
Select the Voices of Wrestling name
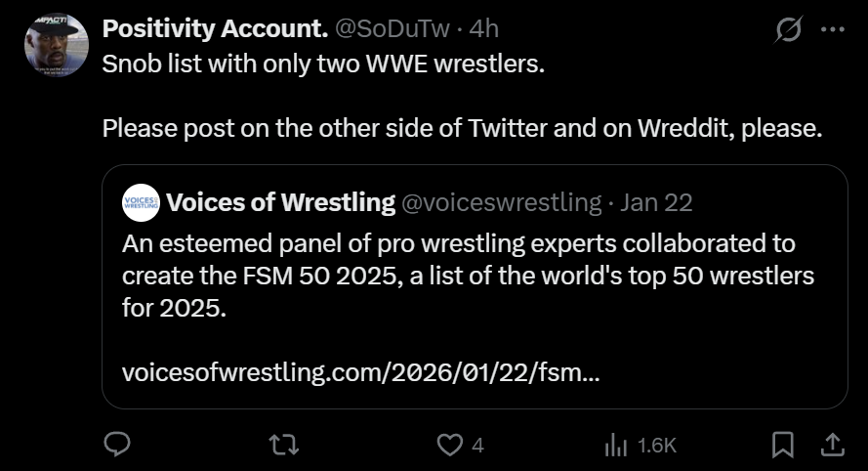[281, 202]
